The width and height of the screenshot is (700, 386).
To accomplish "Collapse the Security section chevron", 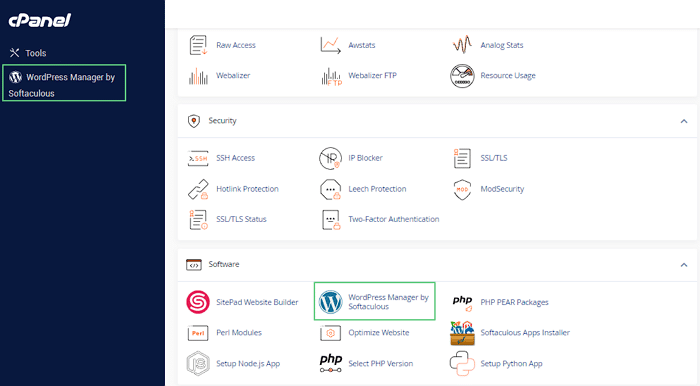I will [684, 121].
